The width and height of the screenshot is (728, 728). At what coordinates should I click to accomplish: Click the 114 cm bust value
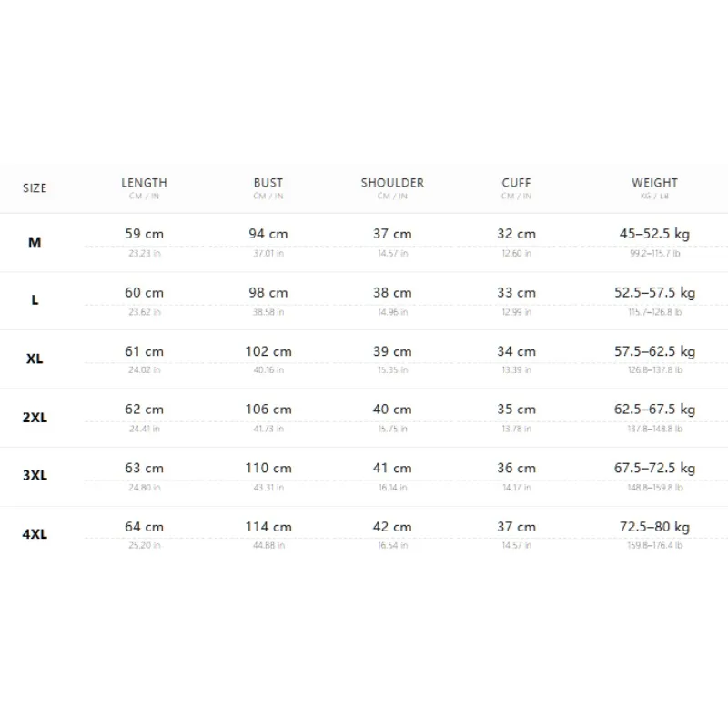pos(268,527)
